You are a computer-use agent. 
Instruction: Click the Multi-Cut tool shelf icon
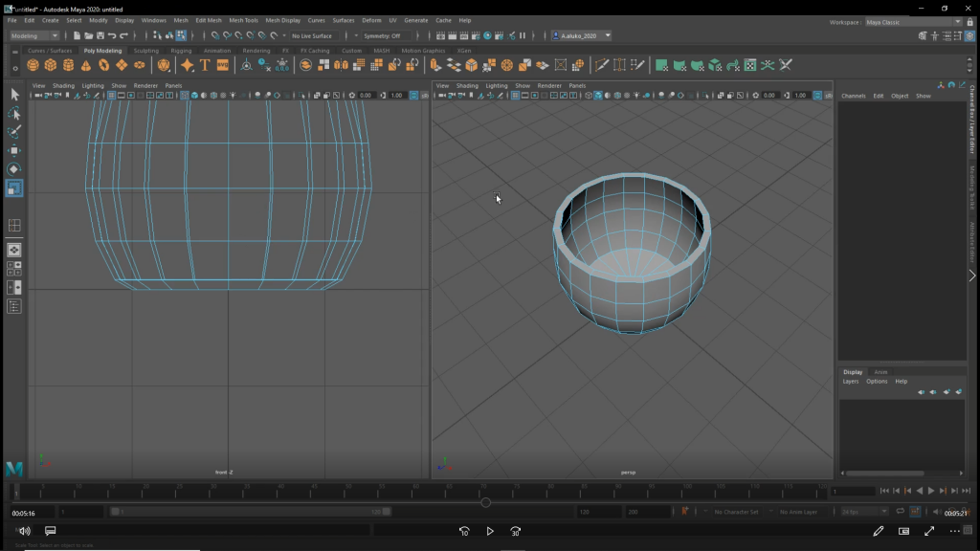tap(601, 65)
